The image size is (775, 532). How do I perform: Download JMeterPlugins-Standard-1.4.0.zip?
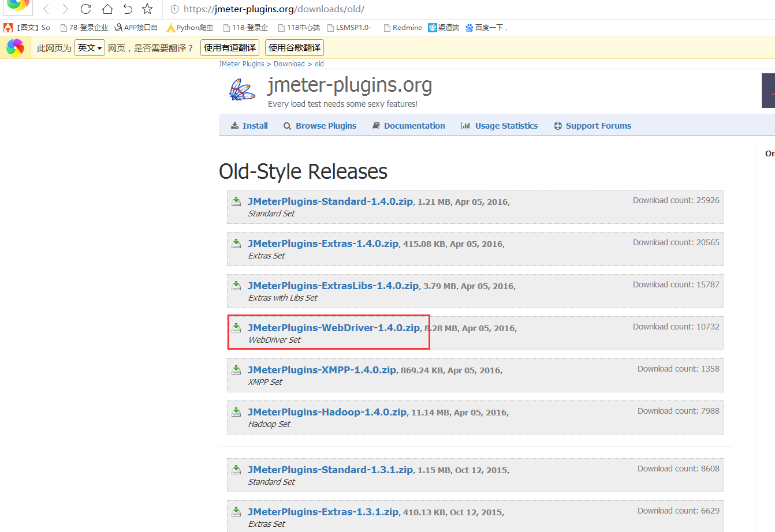click(x=330, y=201)
